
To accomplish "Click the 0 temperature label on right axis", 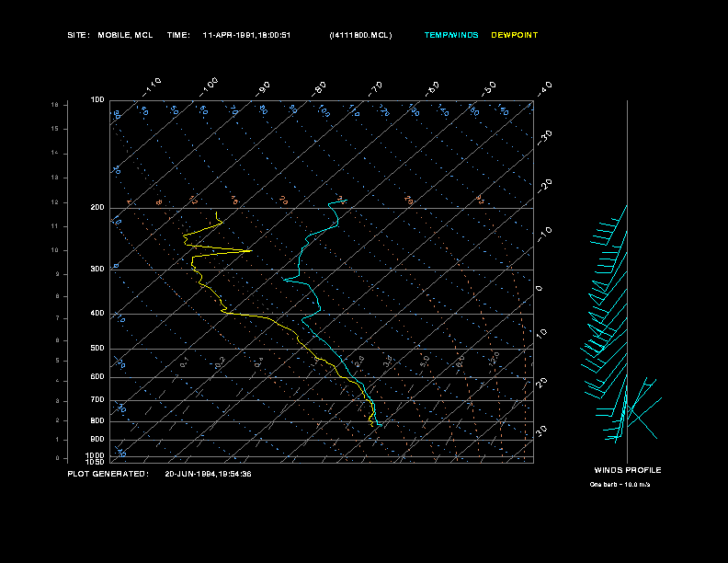I will [539, 289].
